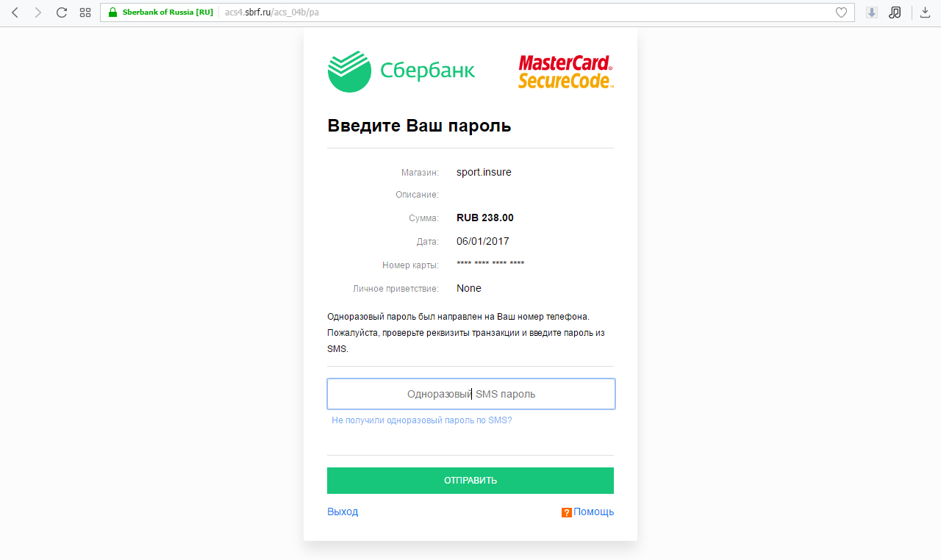941x560 pixels.
Task: Click the green ОТПРАВИТЬ submit button
Action: click(x=470, y=481)
